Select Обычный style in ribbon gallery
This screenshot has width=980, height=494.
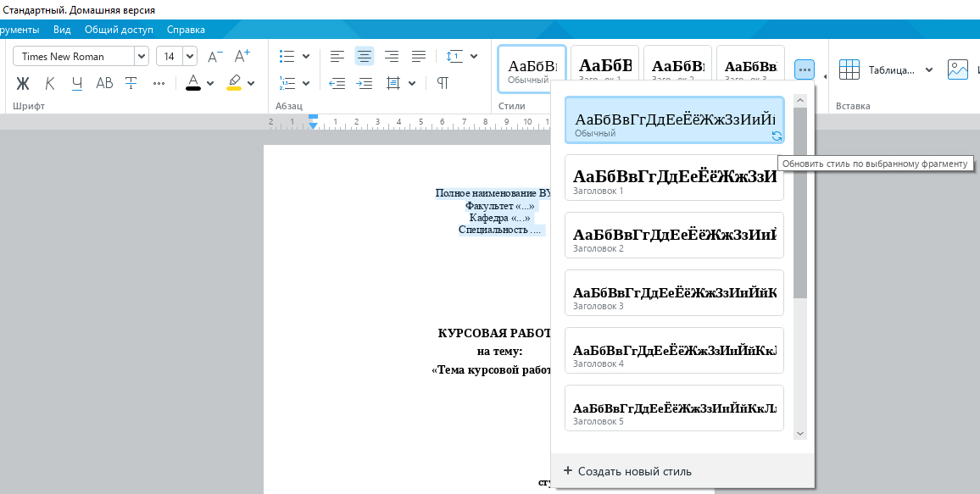coord(532,69)
